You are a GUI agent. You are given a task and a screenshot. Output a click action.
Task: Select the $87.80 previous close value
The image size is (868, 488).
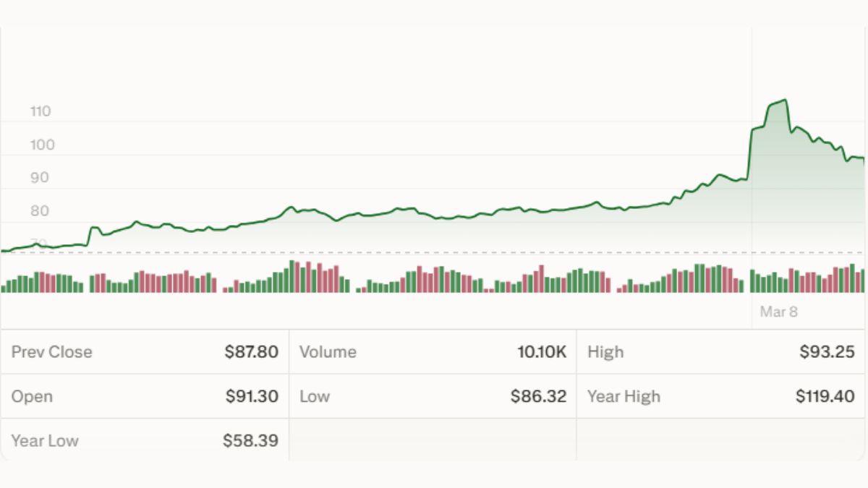pos(251,352)
